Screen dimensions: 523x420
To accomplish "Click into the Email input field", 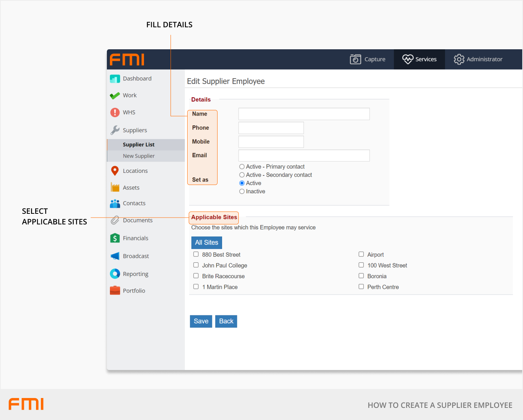I will [304, 155].
